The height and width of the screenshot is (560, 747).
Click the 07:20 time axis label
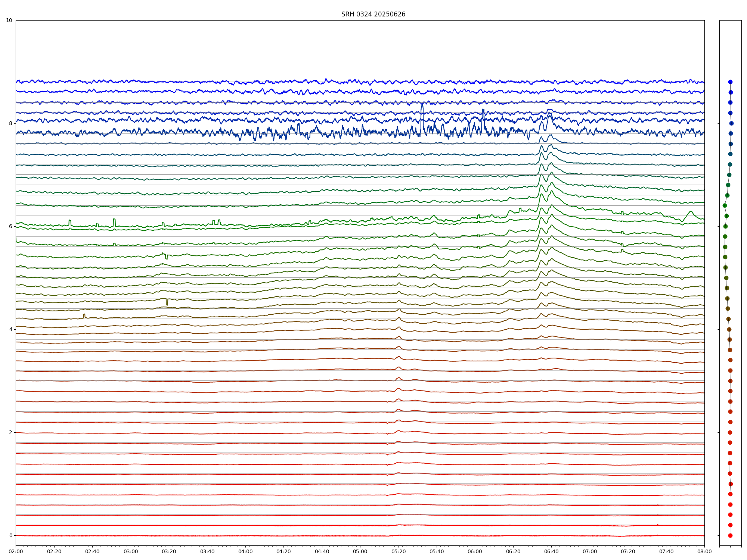tap(628, 551)
